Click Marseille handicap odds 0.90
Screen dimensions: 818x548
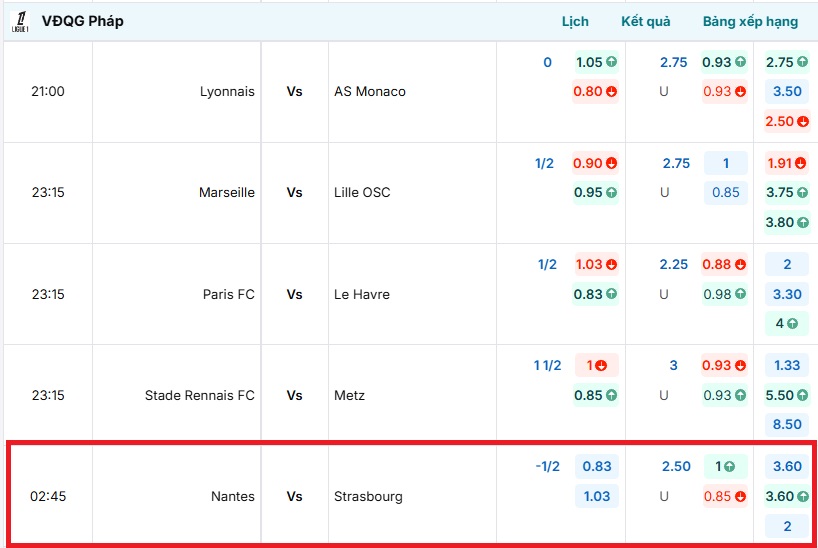tap(596, 163)
